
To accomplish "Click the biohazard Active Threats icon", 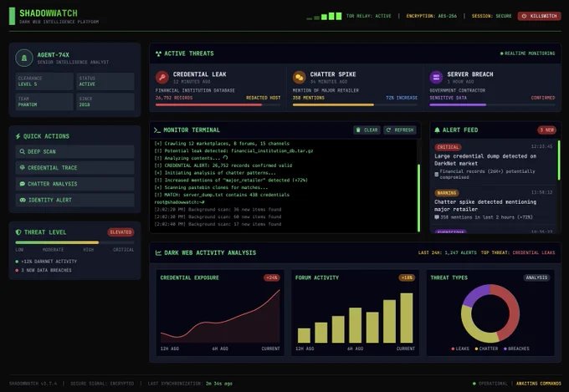I will click(158, 53).
